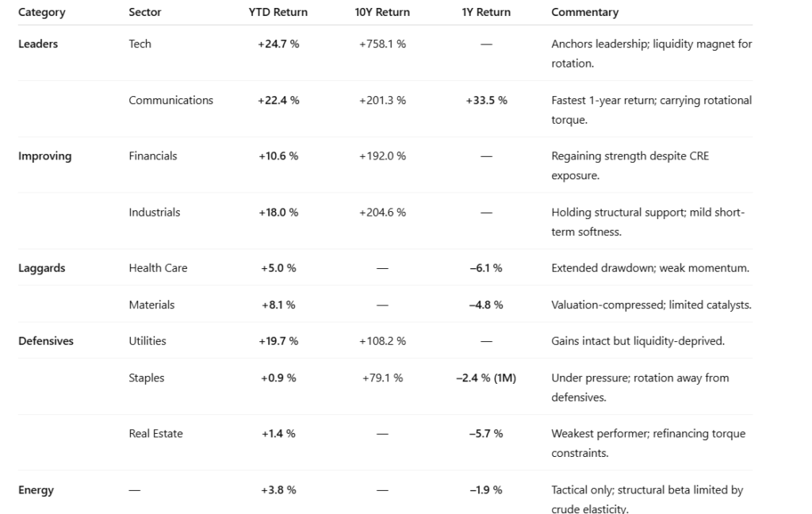Select the "Leaders" category label
This screenshot has width=812, height=514.
click(38, 44)
